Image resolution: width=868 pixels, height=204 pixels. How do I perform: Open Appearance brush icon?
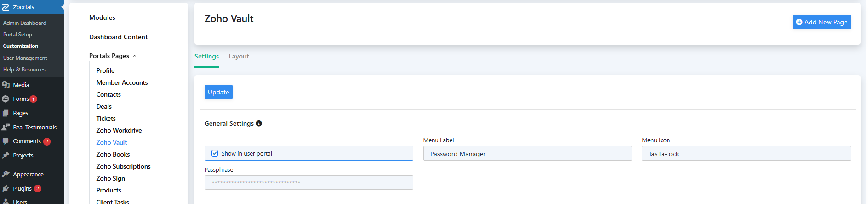tap(6, 175)
